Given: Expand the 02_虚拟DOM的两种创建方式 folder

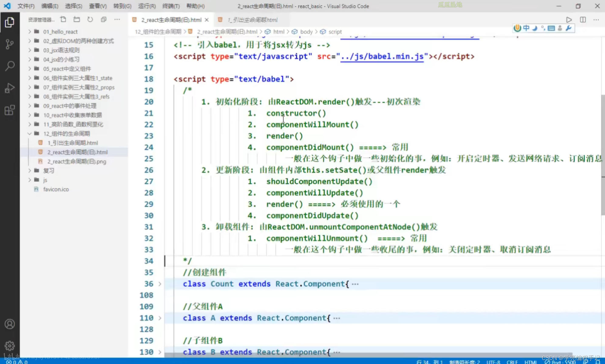Looking at the screenshot, I should click(29, 41).
